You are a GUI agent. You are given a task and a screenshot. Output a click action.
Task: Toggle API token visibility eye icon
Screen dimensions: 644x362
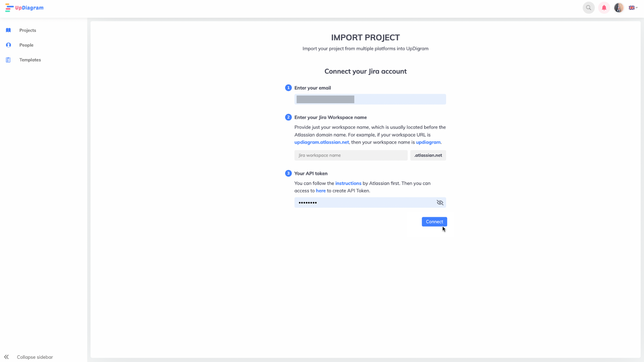click(x=440, y=202)
